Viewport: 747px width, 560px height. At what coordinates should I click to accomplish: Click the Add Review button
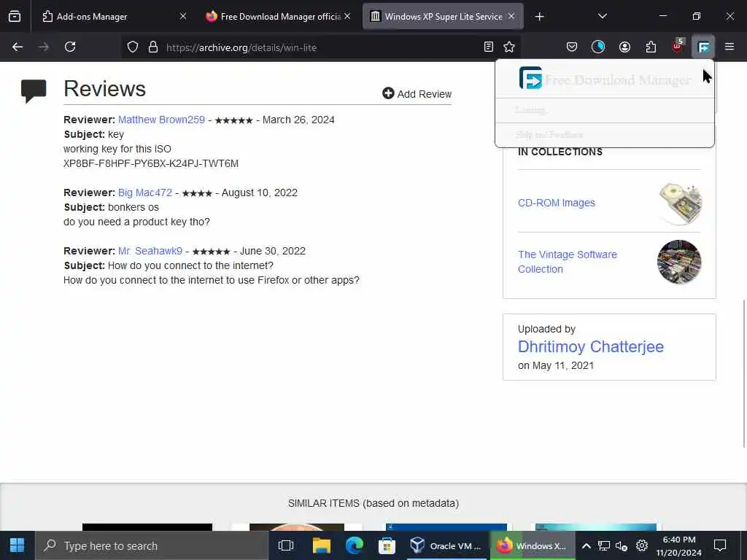click(417, 94)
